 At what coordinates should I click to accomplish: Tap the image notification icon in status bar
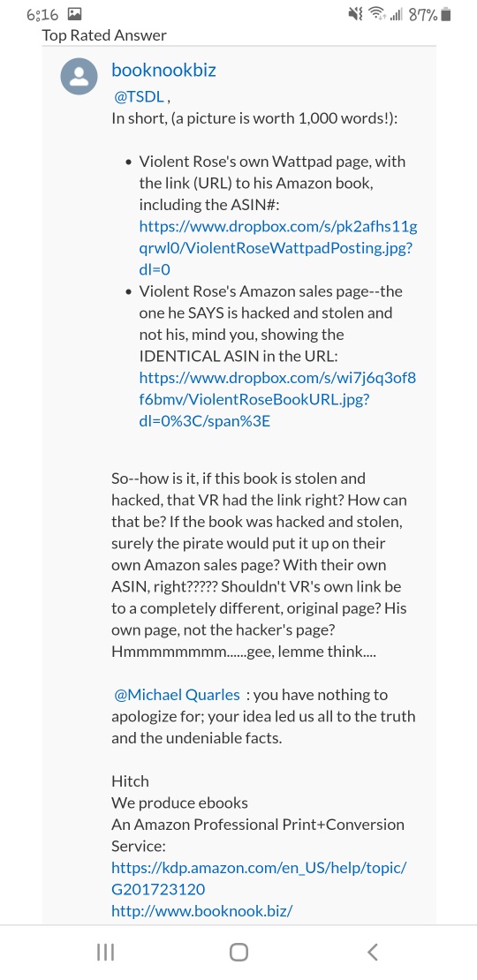point(74,14)
